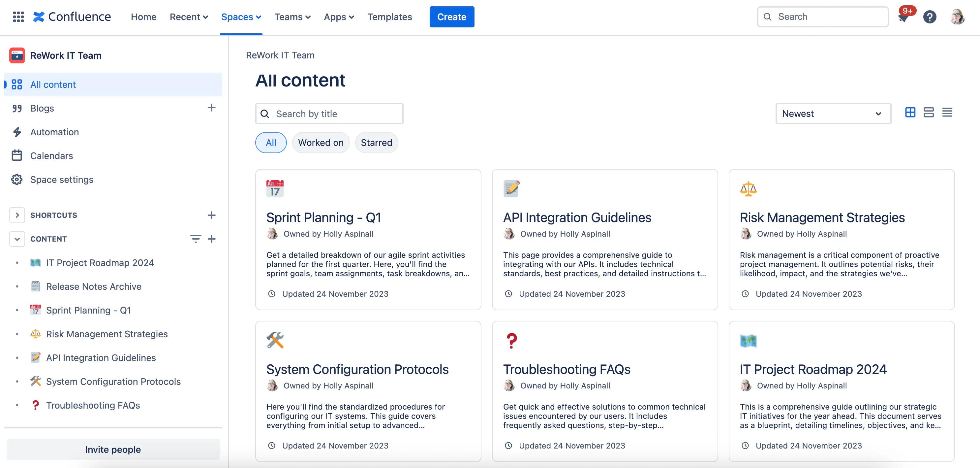Click the notifications icon with 9+ badge
Screen dimensions: 980x468
(x=904, y=17)
